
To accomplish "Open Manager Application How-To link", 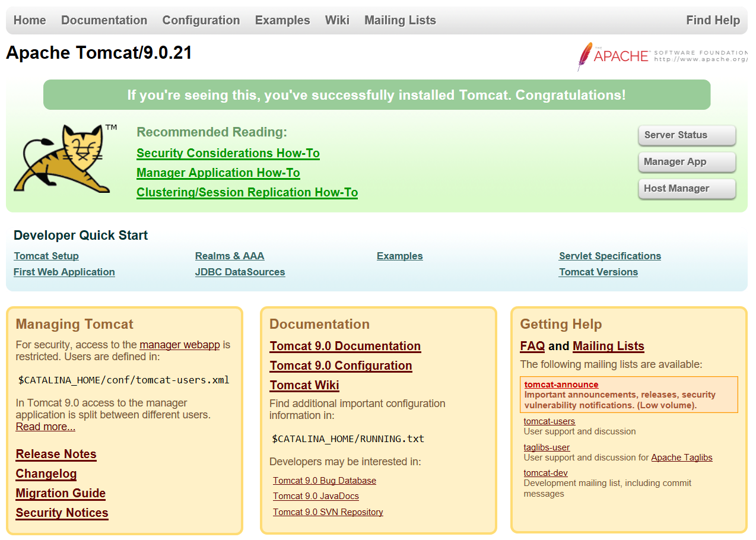I will [x=218, y=173].
